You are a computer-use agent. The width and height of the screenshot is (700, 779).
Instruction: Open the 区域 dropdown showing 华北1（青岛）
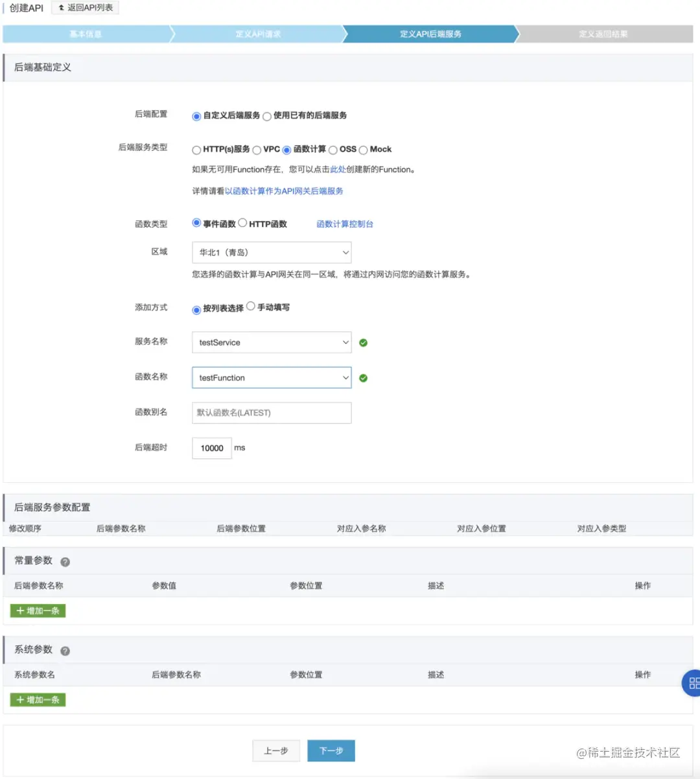tap(272, 253)
